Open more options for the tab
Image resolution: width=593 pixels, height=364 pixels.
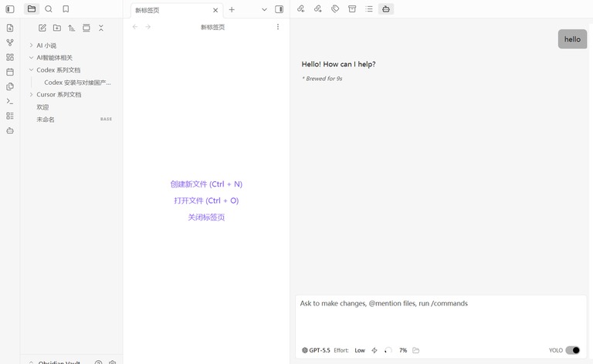tap(278, 27)
